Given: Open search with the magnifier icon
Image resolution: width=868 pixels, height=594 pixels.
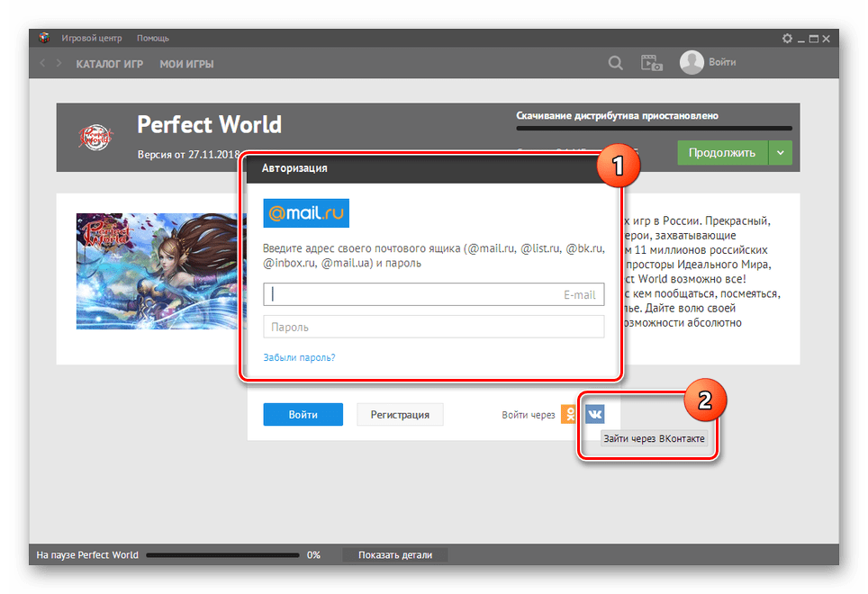Looking at the screenshot, I should pos(615,63).
